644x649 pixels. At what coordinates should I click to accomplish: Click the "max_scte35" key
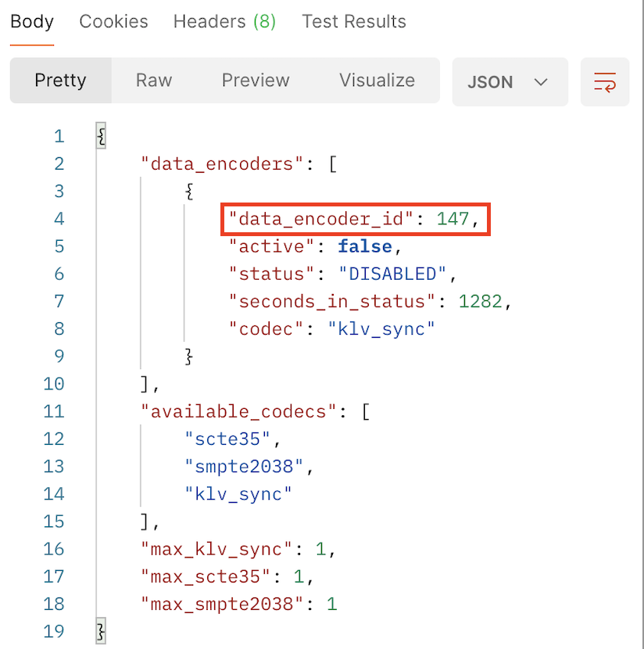(205, 577)
